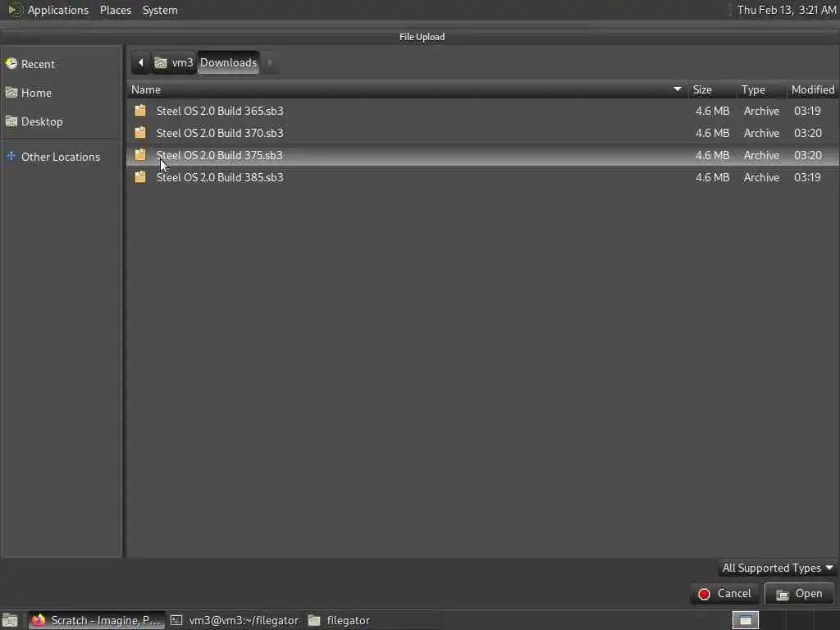Viewport: 840px width, 630px height.
Task: Click the 4.6 MB size of Build 365
Action: click(x=712, y=111)
